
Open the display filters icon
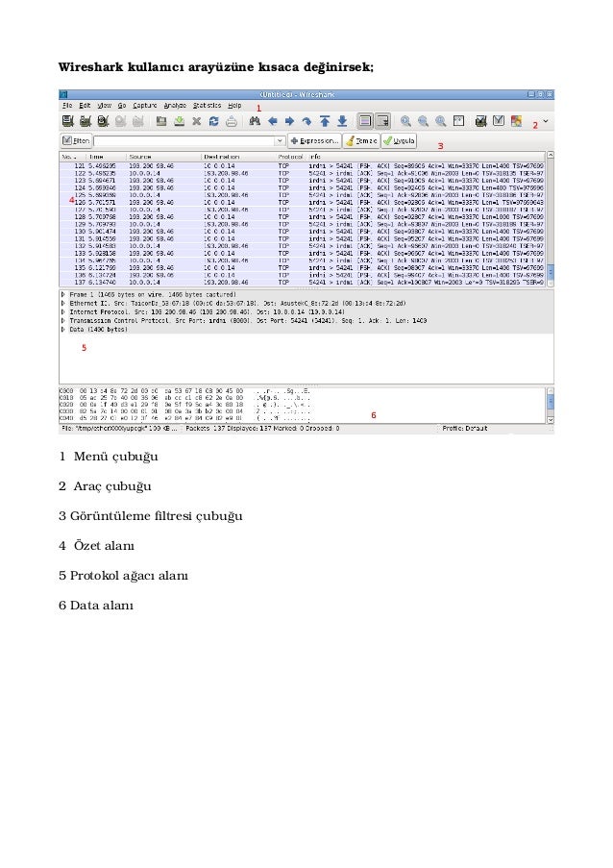(499, 121)
